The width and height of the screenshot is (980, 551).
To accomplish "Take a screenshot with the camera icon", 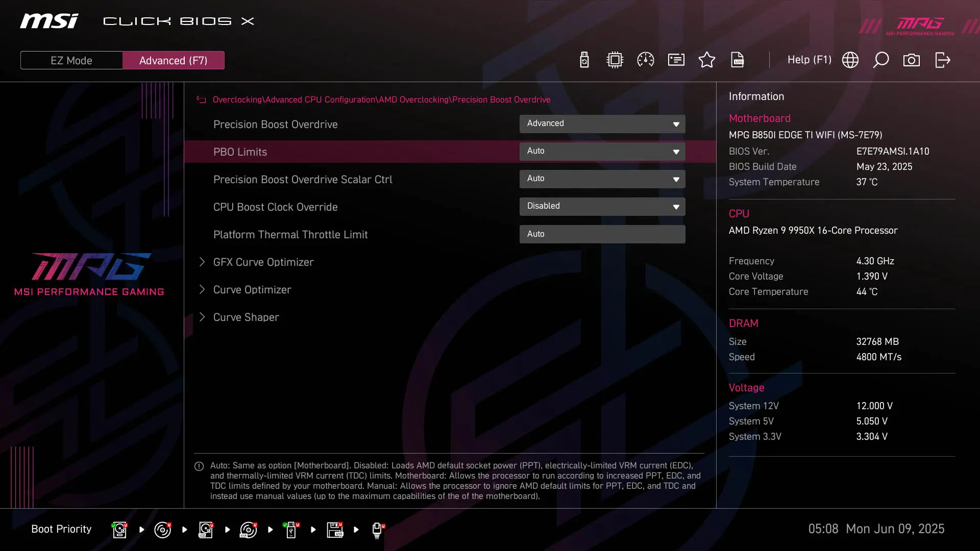I will coord(912,60).
